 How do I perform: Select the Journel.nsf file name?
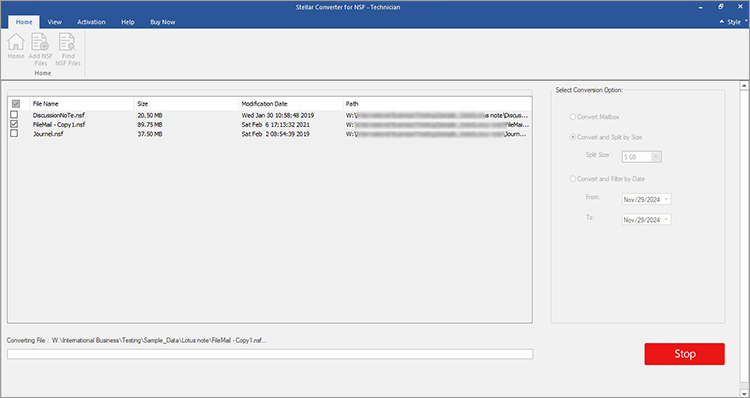[48, 134]
